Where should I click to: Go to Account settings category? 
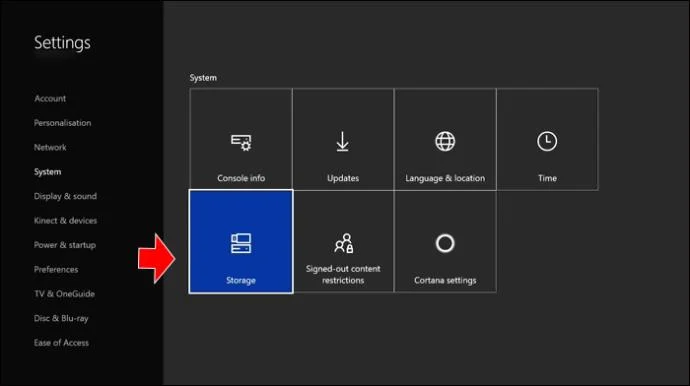50,99
